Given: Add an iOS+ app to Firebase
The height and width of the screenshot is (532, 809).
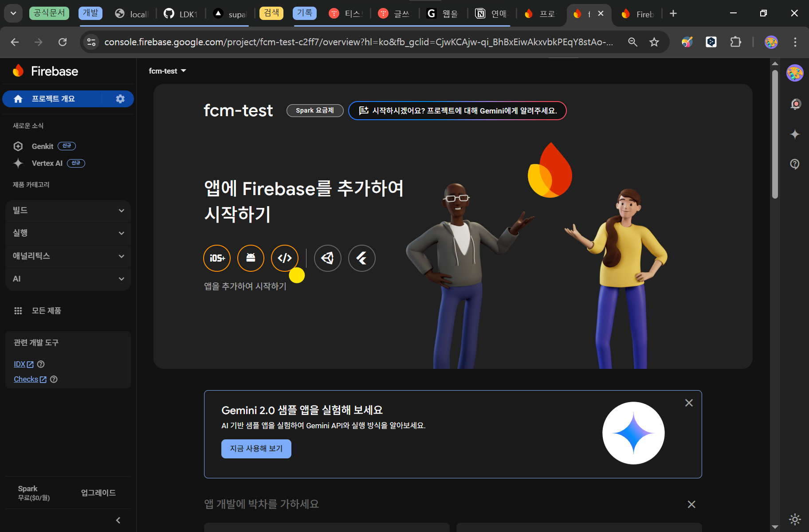Looking at the screenshot, I should pyautogui.click(x=217, y=258).
